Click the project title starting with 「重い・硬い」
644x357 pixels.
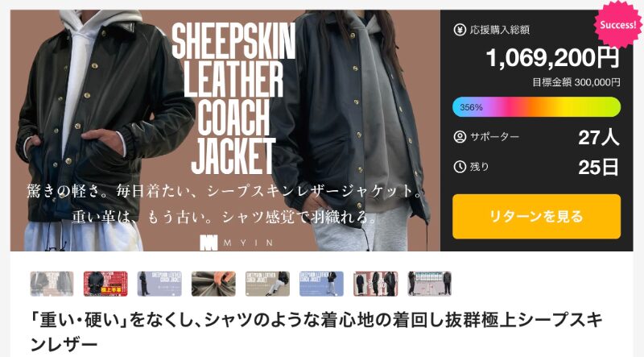click(316, 332)
